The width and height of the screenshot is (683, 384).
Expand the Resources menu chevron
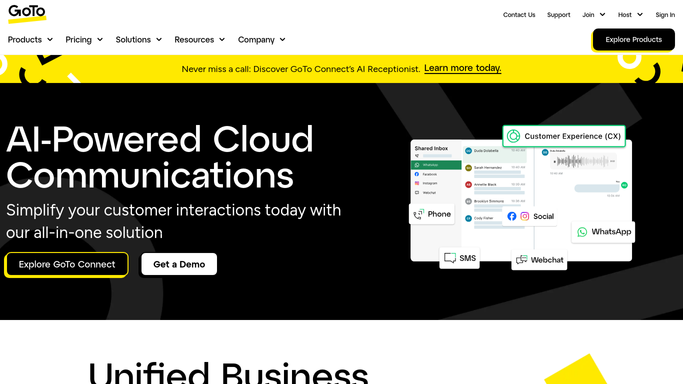[222, 40]
